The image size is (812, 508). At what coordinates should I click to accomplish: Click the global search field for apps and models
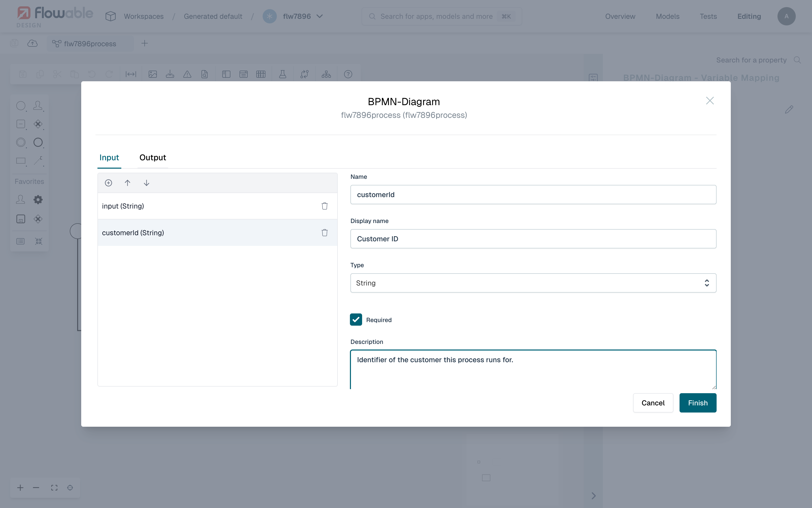pos(442,16)
